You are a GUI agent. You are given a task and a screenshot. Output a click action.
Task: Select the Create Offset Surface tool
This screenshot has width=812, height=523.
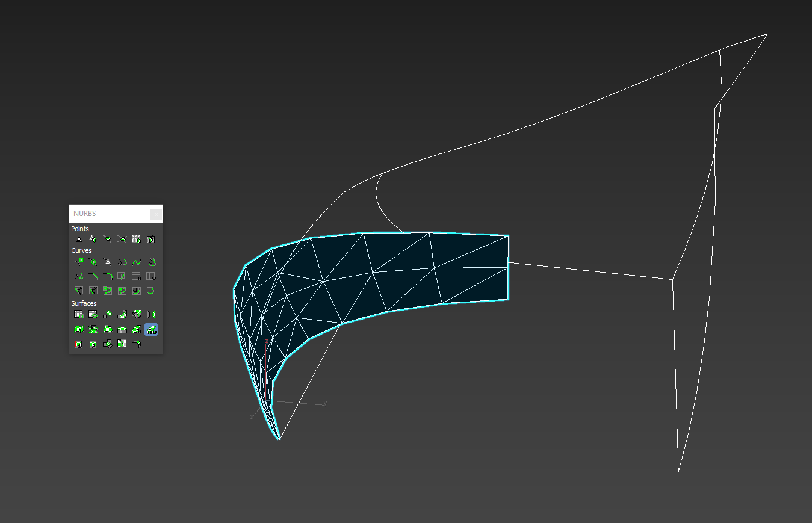point(137,314)
